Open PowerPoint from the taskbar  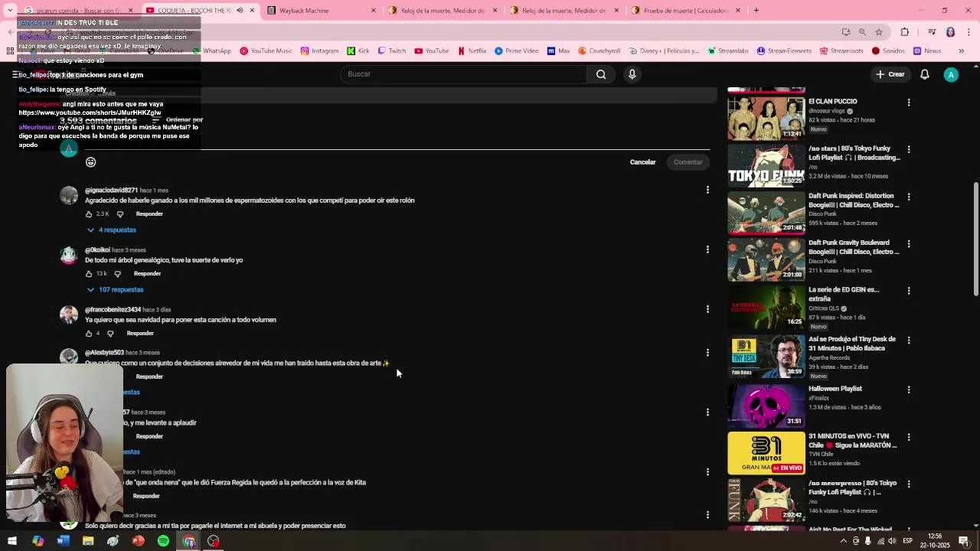(138, 541)
